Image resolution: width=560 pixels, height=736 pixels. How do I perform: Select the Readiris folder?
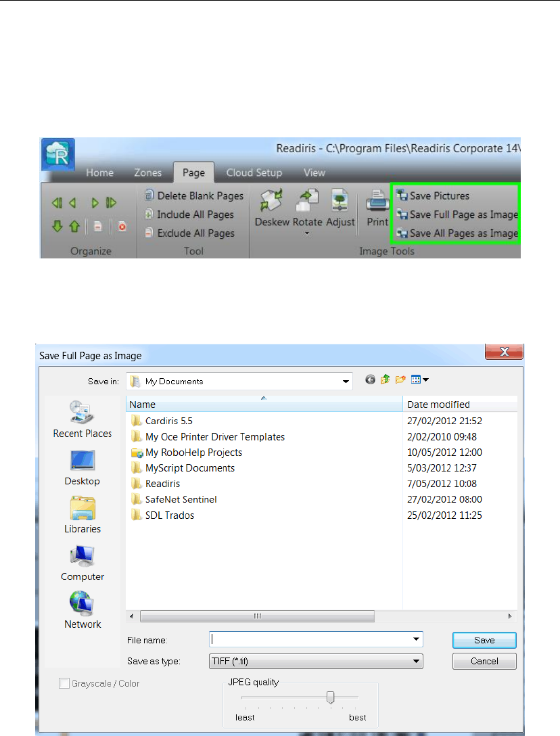156,484
